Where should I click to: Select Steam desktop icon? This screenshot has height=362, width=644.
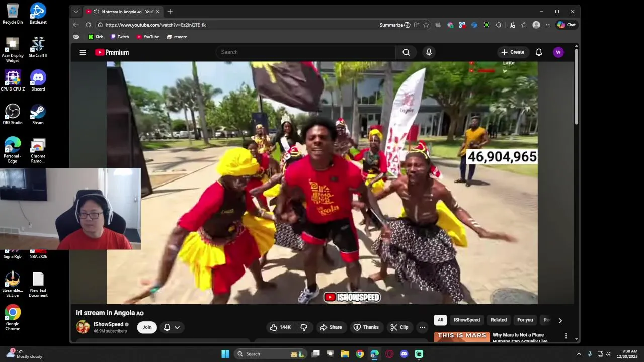38,114
